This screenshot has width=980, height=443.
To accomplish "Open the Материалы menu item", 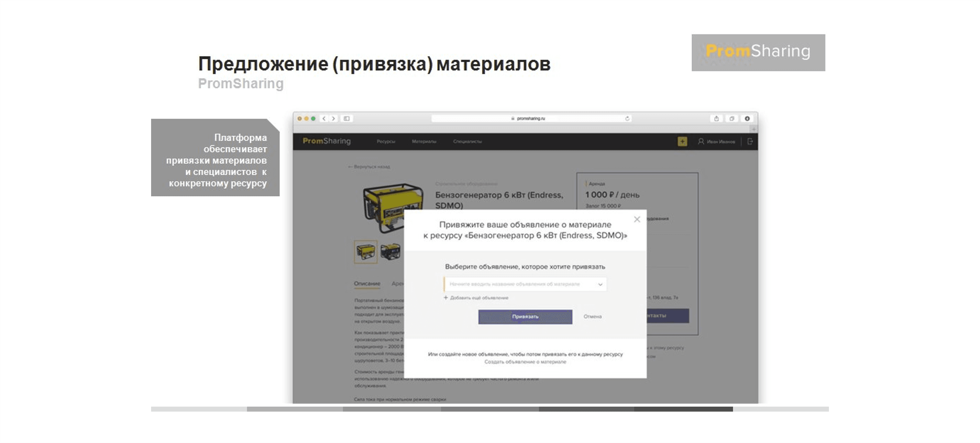I will tap(424, 142).
